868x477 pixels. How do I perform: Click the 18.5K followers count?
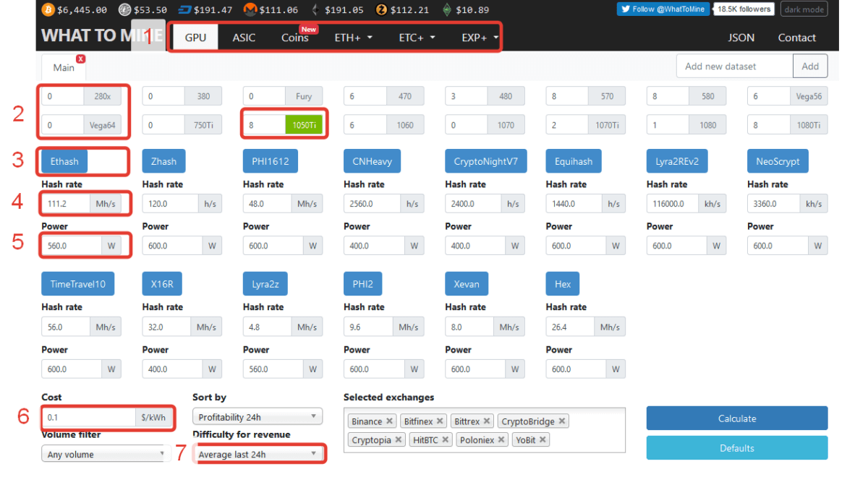tap(744, 9)
